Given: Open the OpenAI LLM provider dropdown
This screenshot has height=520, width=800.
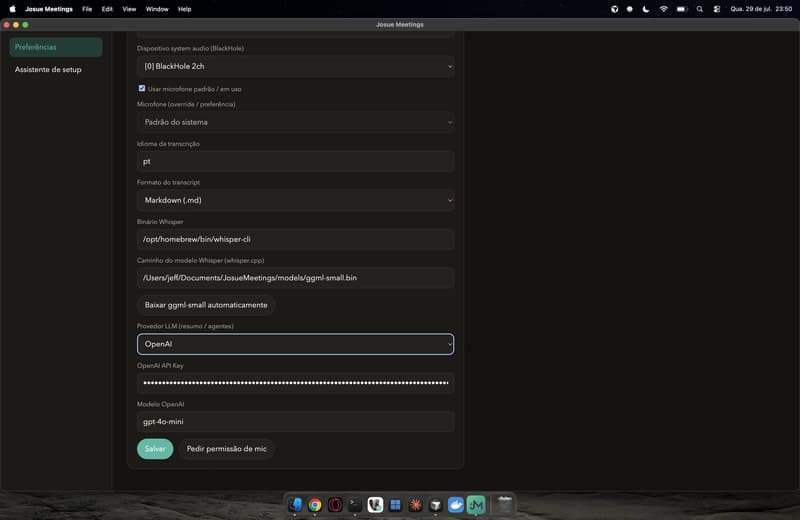Looking at the screenshot, I should (295, 344).
